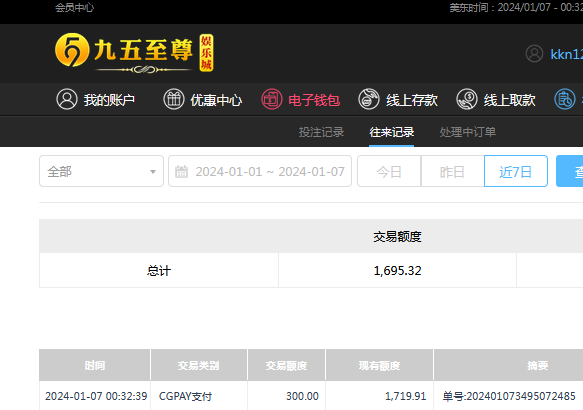Click the user avatar icon beside kkn12
Screen dimensions: 583x410
click(534, 54)
